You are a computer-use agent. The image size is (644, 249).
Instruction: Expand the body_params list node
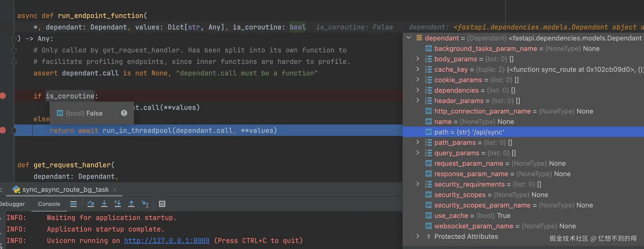point(418,59)
